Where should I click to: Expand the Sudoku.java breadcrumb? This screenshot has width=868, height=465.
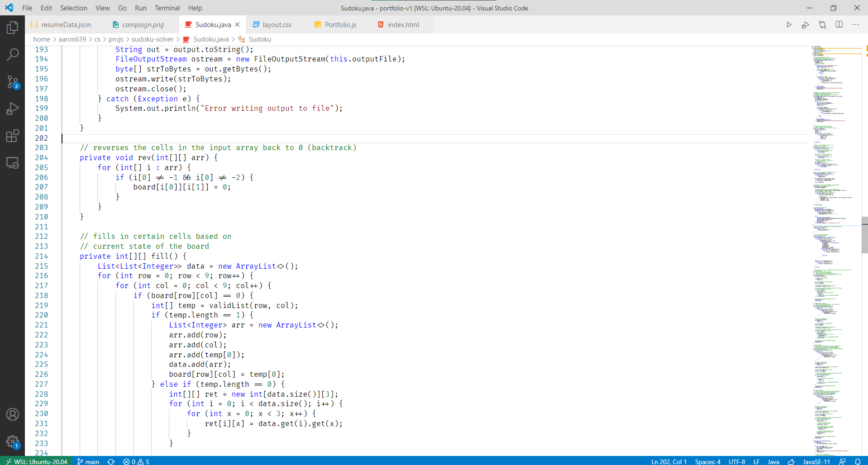206,39
